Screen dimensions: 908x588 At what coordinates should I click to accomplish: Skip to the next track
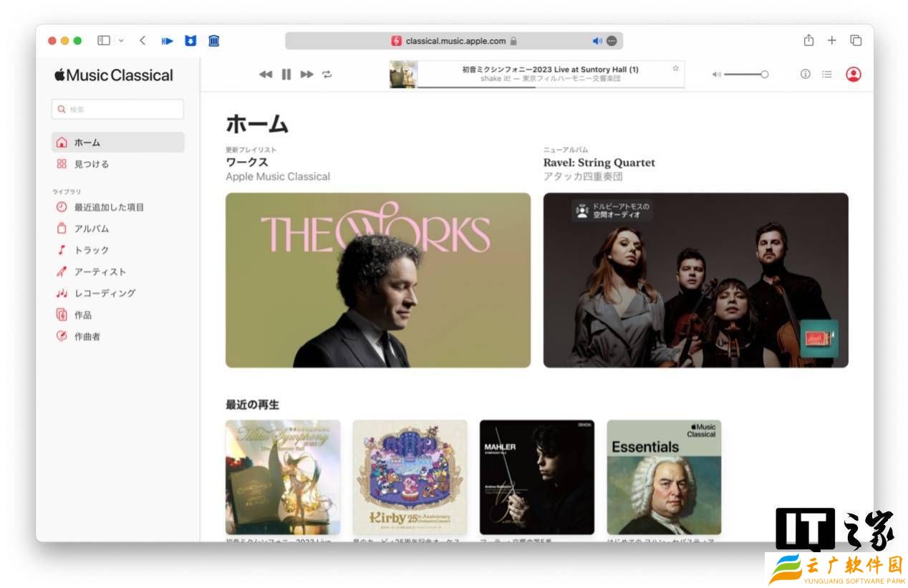[x=307, y=74]
